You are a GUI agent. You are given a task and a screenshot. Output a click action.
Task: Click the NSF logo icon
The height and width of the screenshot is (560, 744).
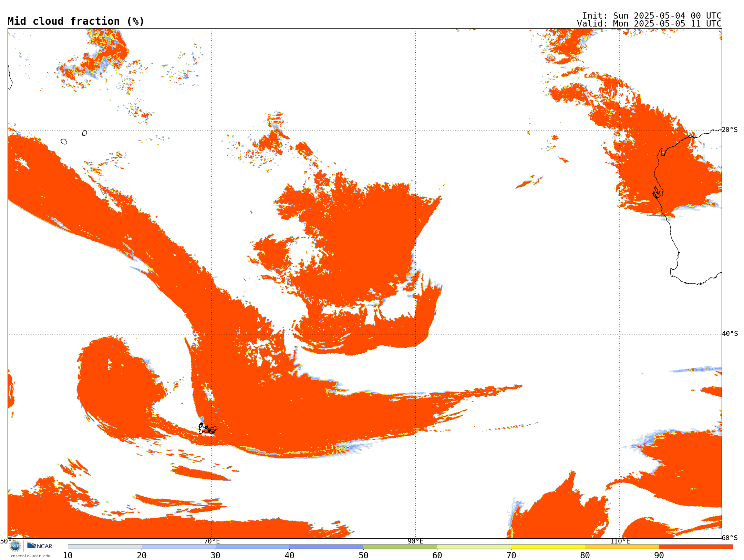click(15, 546)
